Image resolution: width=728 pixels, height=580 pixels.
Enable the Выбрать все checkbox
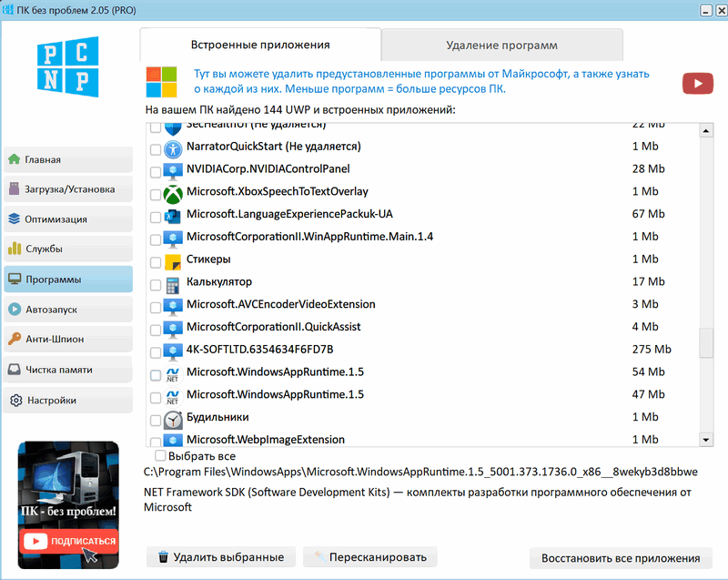click(161, 455)
